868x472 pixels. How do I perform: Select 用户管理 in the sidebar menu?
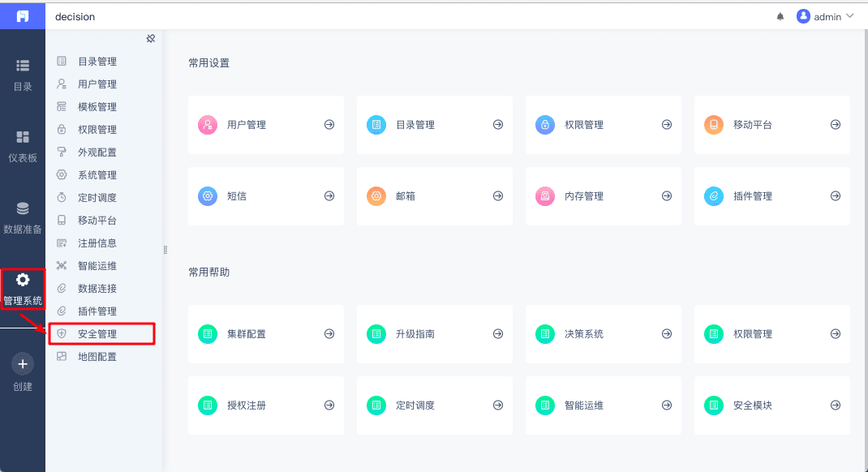pos(97,84)
